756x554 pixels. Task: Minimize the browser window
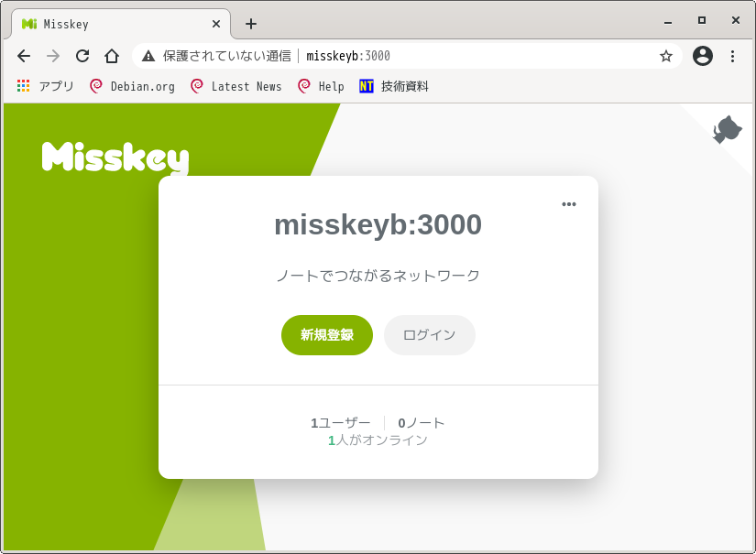(x=668, y=22)
